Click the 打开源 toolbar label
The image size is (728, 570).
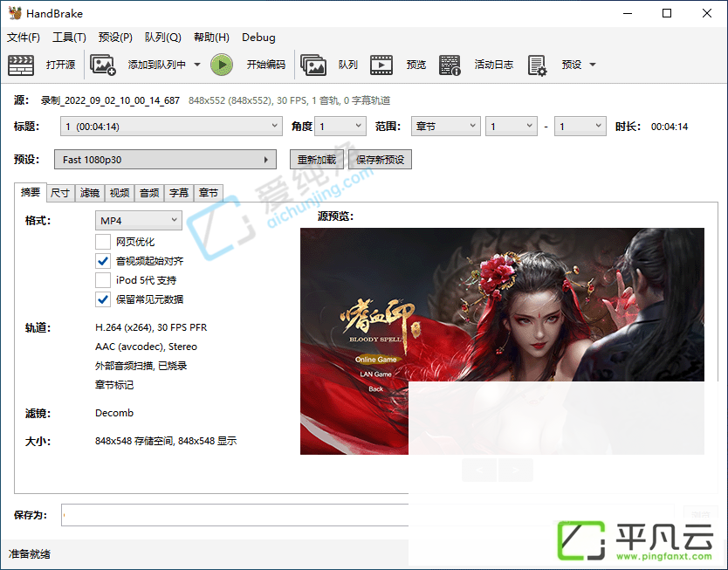point(60,65)
